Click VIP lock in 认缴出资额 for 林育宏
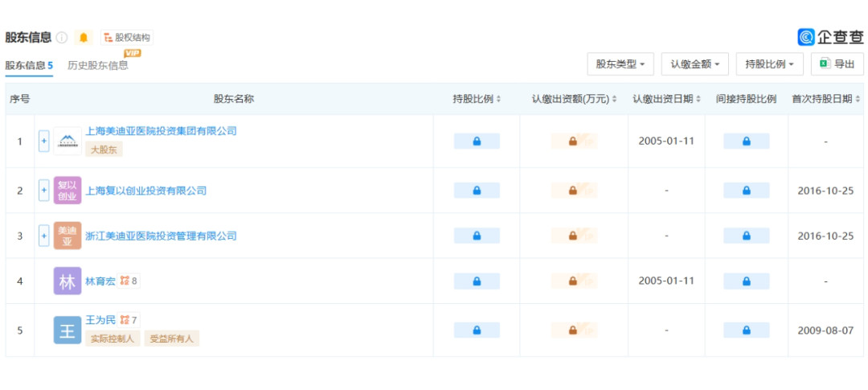The height and width of the screenshot is (390, 868). pos(574,281)
